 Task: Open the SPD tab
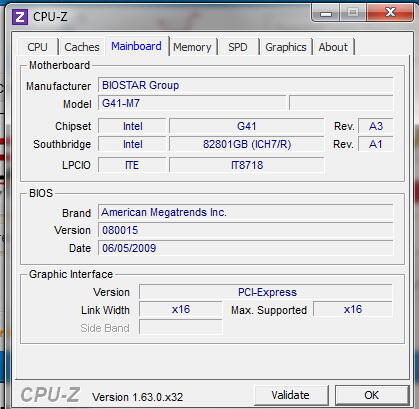click(238, 47)
